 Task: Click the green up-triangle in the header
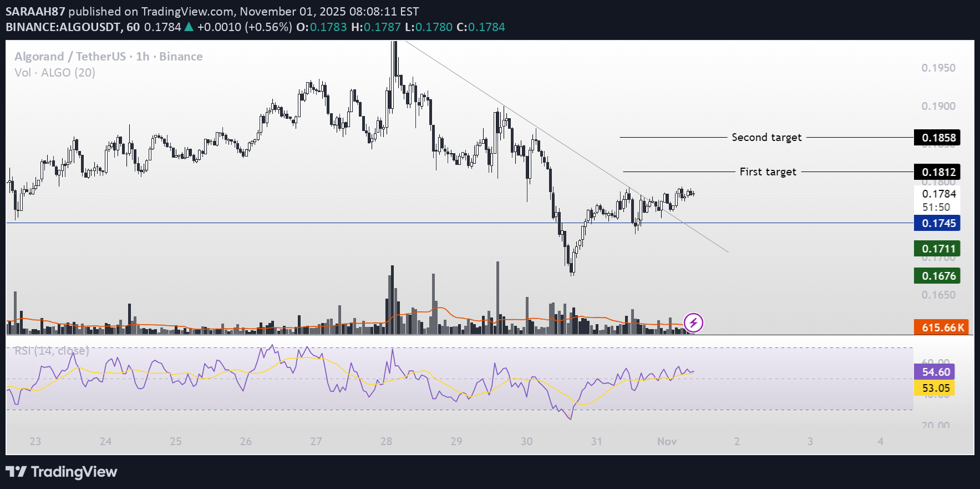tap(189, 27)
